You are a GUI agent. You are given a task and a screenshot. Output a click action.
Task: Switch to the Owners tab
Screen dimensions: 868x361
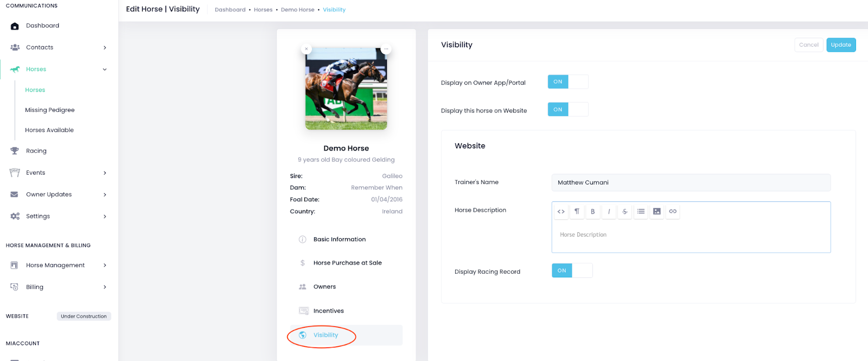[324, 287]
